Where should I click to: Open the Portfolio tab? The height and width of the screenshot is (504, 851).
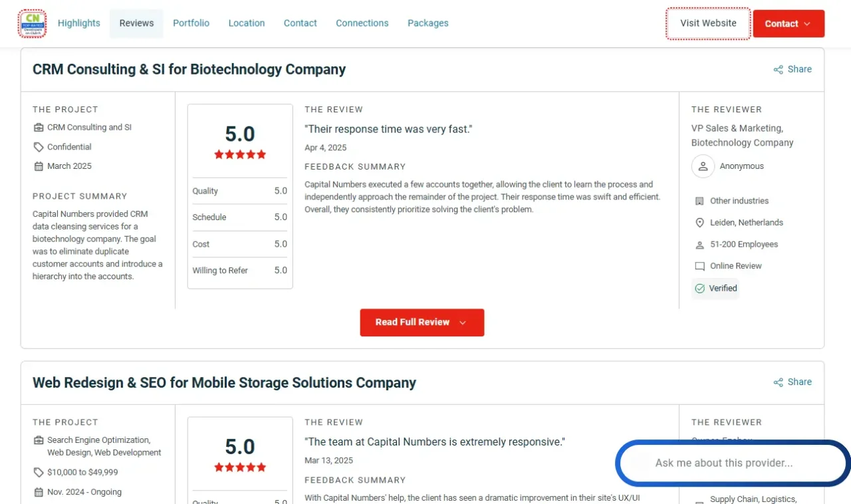click(191, 23)
